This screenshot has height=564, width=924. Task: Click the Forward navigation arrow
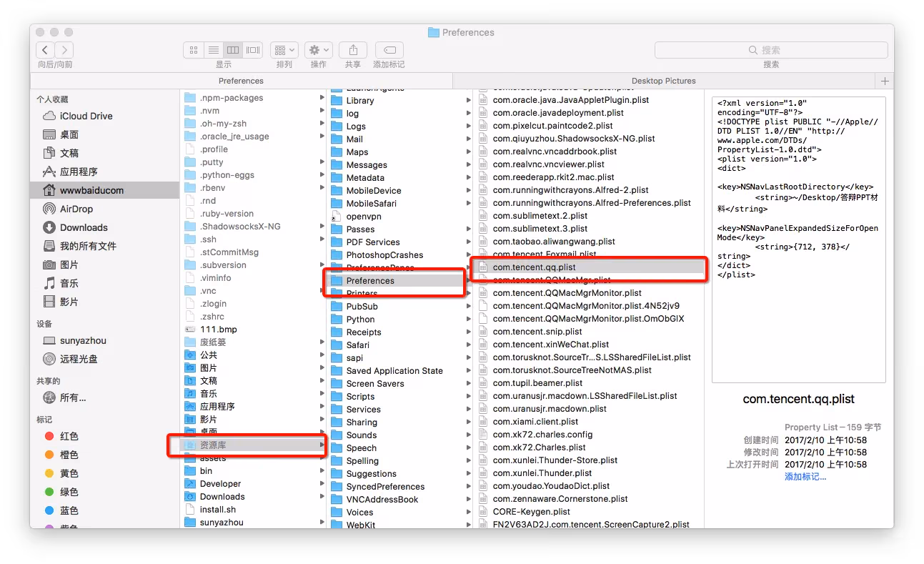point(64,50)
